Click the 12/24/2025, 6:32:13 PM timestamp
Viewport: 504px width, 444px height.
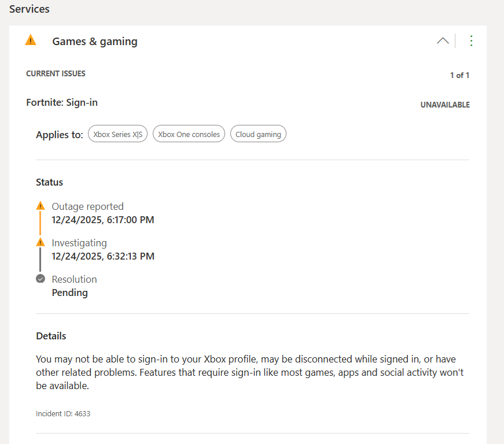pos(103,256)
